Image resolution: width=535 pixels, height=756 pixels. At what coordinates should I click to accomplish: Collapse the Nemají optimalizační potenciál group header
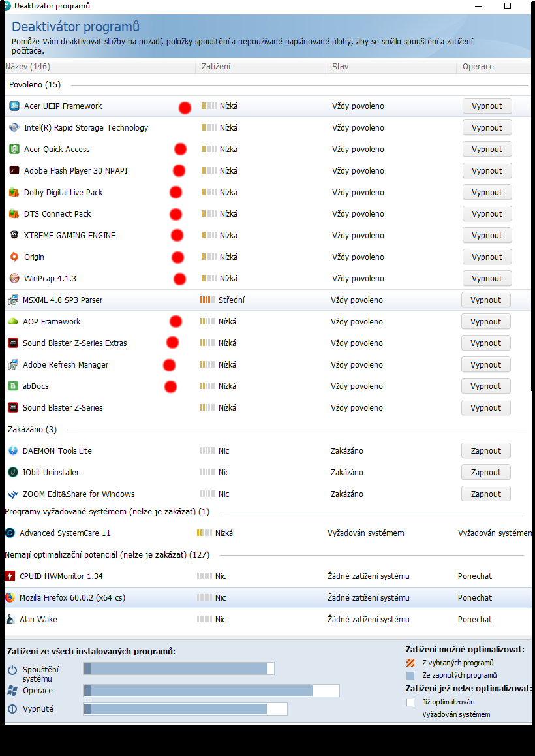tap(107, 554)
